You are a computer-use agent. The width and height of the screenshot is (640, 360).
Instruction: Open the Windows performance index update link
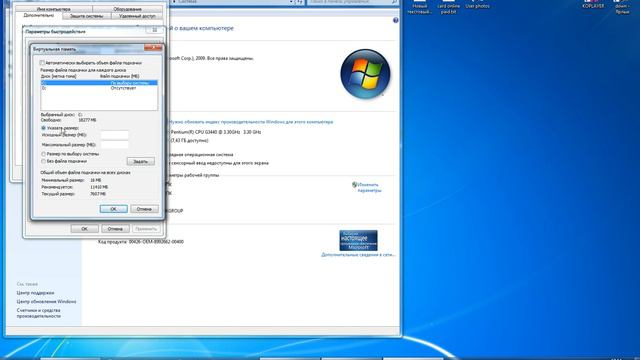click(251, 122)
